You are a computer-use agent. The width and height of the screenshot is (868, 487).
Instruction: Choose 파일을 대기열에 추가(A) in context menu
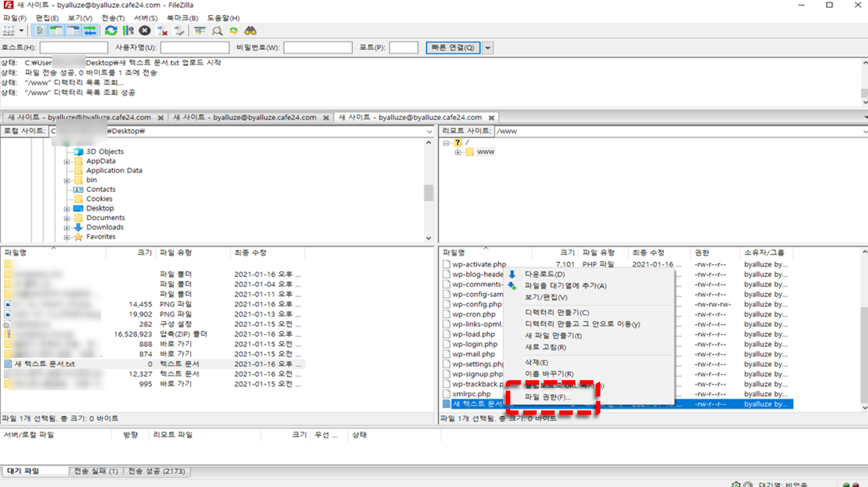588,286
